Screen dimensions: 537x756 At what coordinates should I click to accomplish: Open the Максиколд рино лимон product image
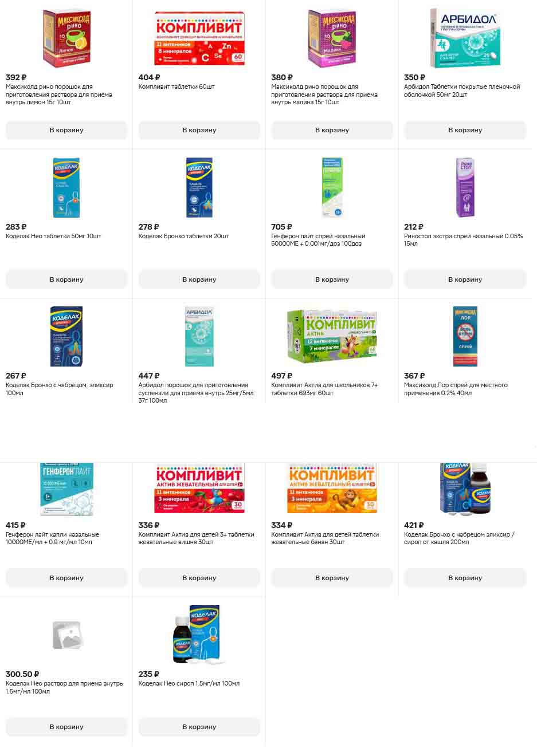pos(66,38)
